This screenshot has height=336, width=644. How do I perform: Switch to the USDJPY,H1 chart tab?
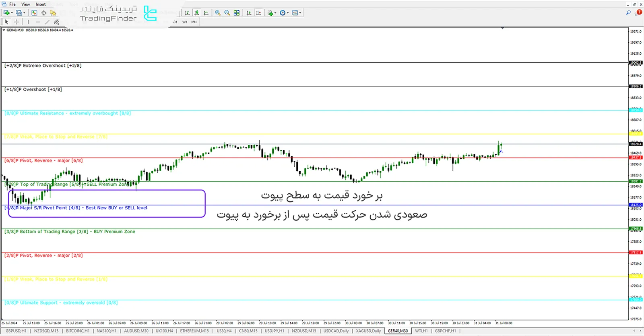(274, 331)
